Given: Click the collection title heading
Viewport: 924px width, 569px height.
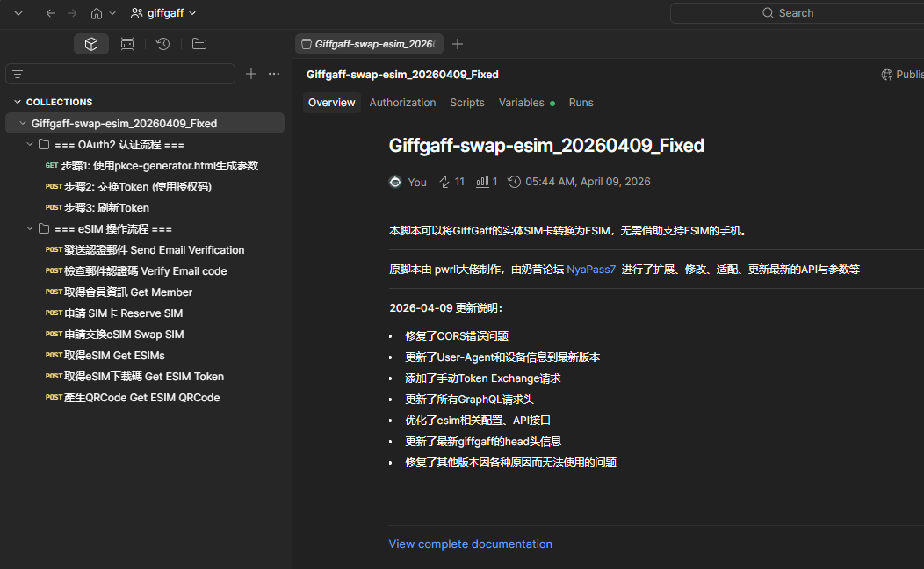Looking at the screenshot, I should (546, 146).
